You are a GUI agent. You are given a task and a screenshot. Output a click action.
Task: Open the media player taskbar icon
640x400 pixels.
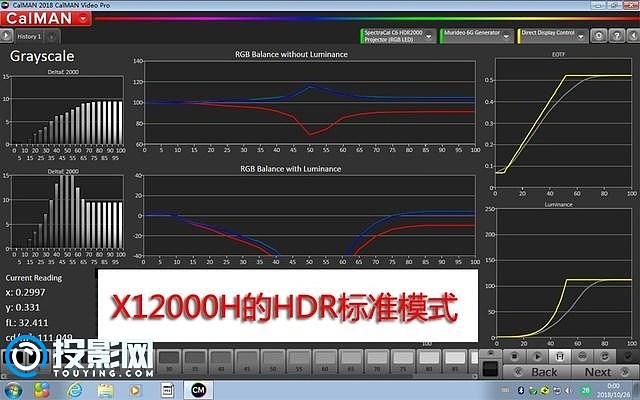pos(135,390)
